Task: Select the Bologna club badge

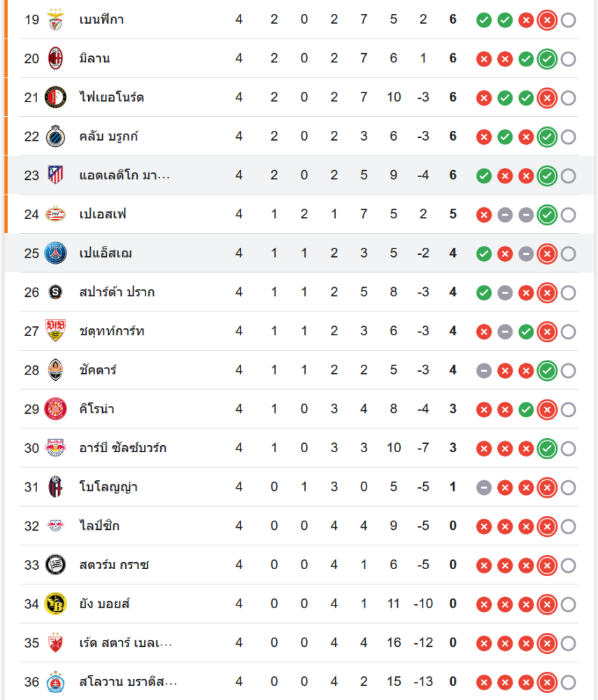Action: tap(55, 487)
